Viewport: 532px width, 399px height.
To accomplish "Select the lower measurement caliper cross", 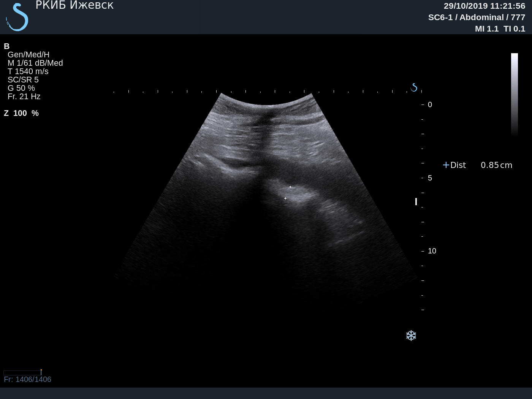I will click(x=285, y=198).
